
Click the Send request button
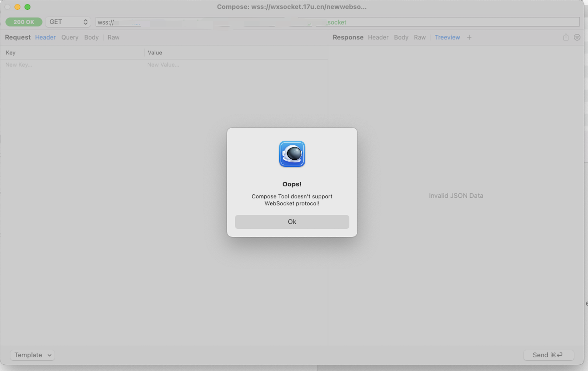(x=548, y=355)
